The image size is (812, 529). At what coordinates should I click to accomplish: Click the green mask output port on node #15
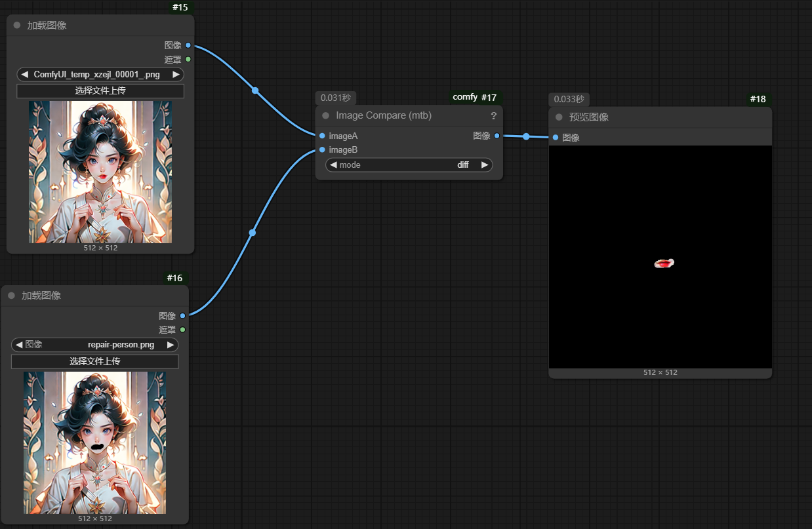[x=188, y=60]
